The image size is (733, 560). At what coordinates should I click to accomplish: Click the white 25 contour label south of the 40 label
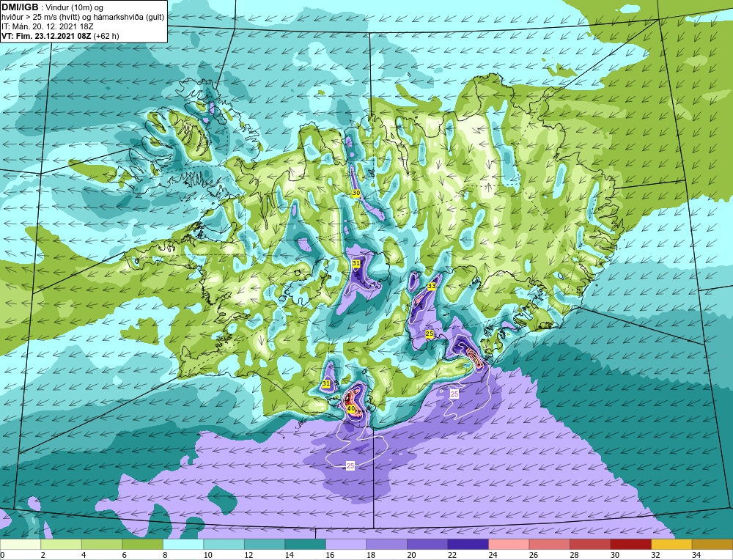click(350, 465)
